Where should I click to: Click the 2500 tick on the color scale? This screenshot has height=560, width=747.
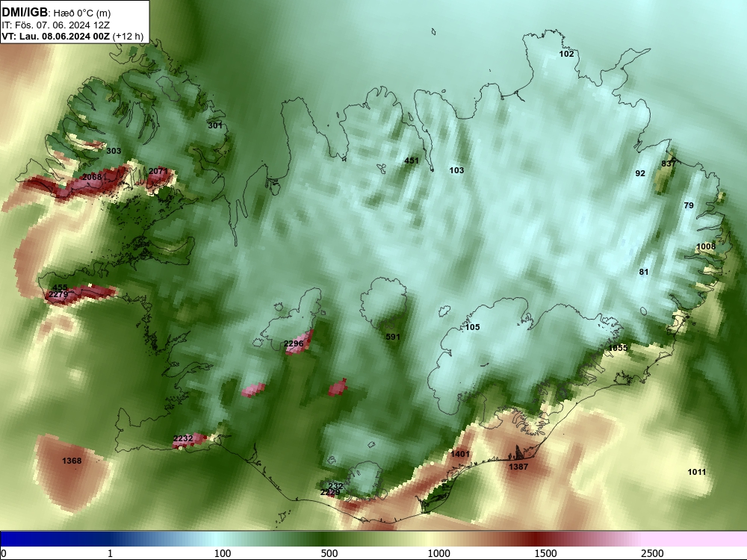(652, 553)
